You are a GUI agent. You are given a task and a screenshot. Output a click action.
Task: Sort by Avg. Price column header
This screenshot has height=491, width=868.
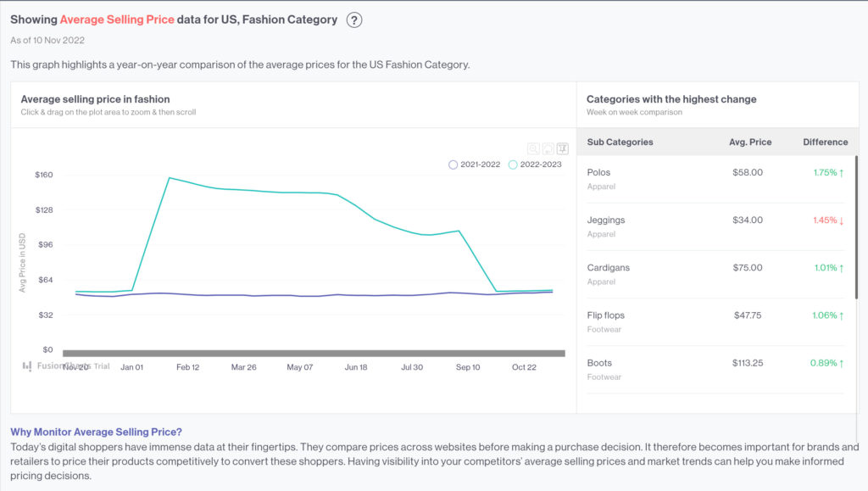pos(750,142)
